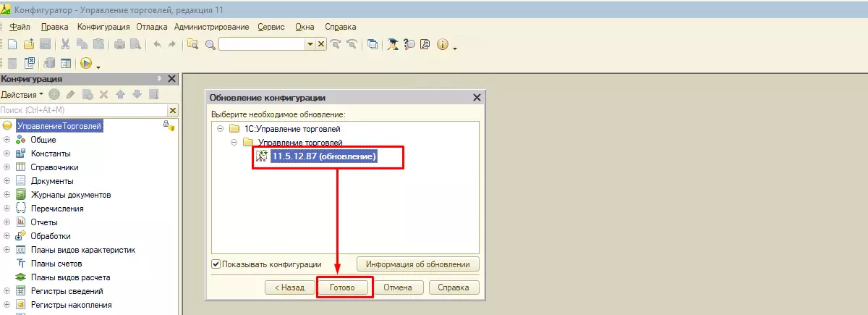Select the 11.5.12.87 (обновление) item
Viewport: 868px width, 315px height.
point(325,156)
